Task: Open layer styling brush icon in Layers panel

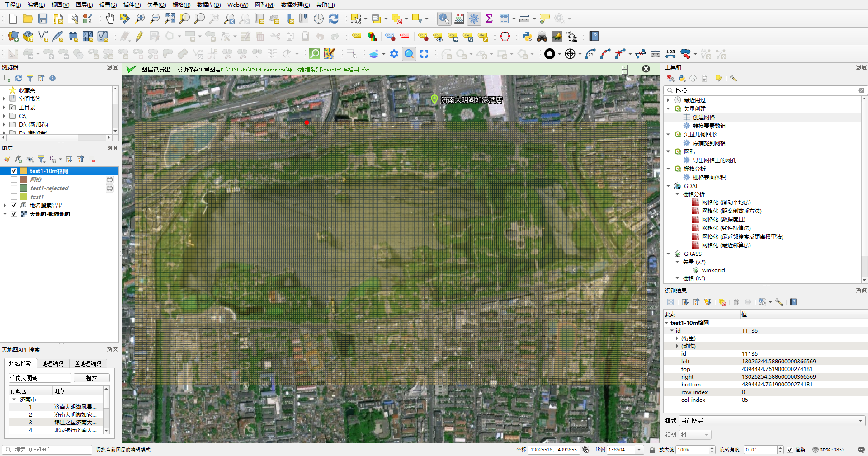Action: [x=7, y=159]
